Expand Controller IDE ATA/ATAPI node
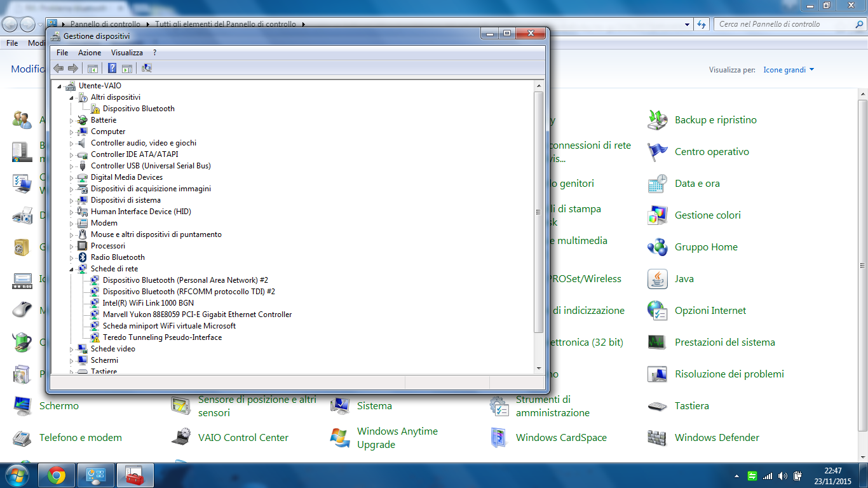The image size is (868, 488). (71, 154)
